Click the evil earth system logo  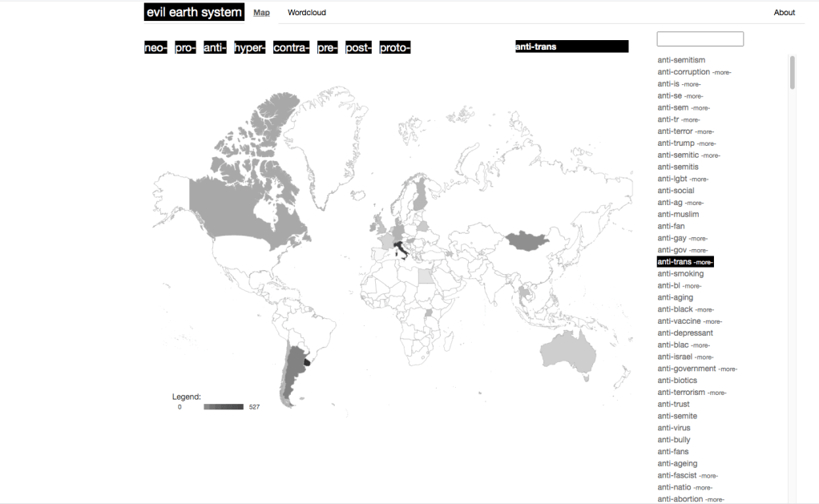[x=194, y=13]
